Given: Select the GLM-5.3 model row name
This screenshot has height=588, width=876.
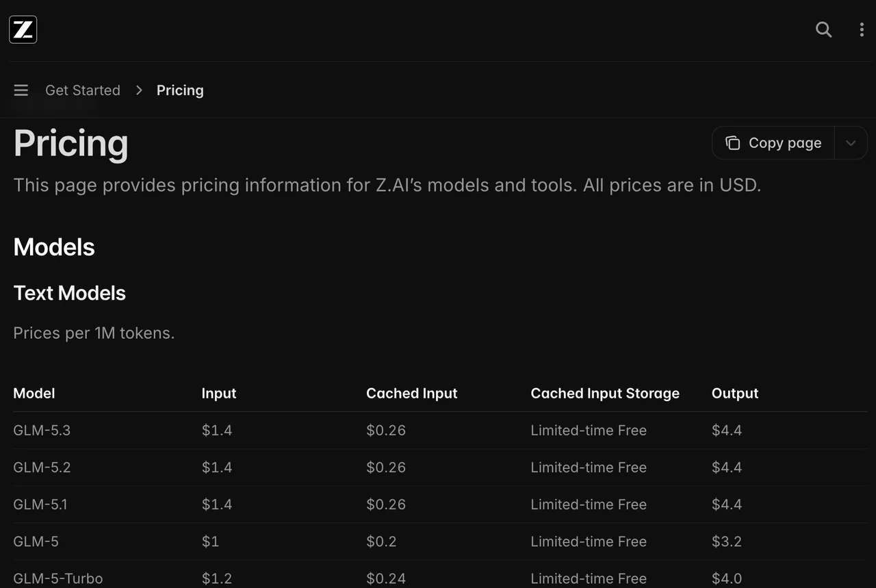Looking at the screenshot, I should [42, 431].
